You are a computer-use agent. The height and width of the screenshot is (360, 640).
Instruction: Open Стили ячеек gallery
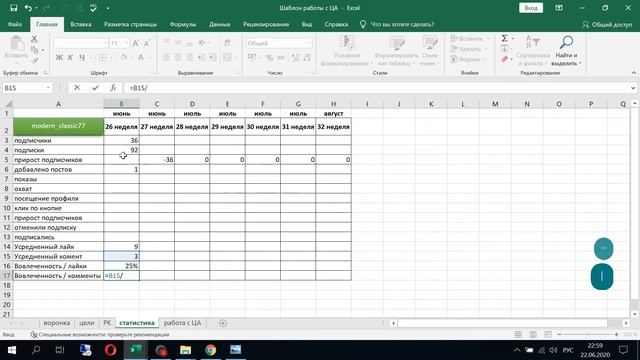point(429,51)
